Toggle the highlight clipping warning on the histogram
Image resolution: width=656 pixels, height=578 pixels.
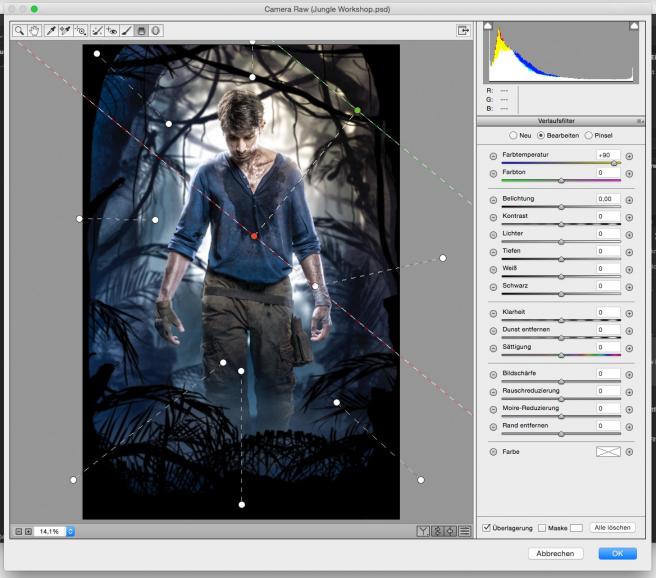tap(634, 26)
